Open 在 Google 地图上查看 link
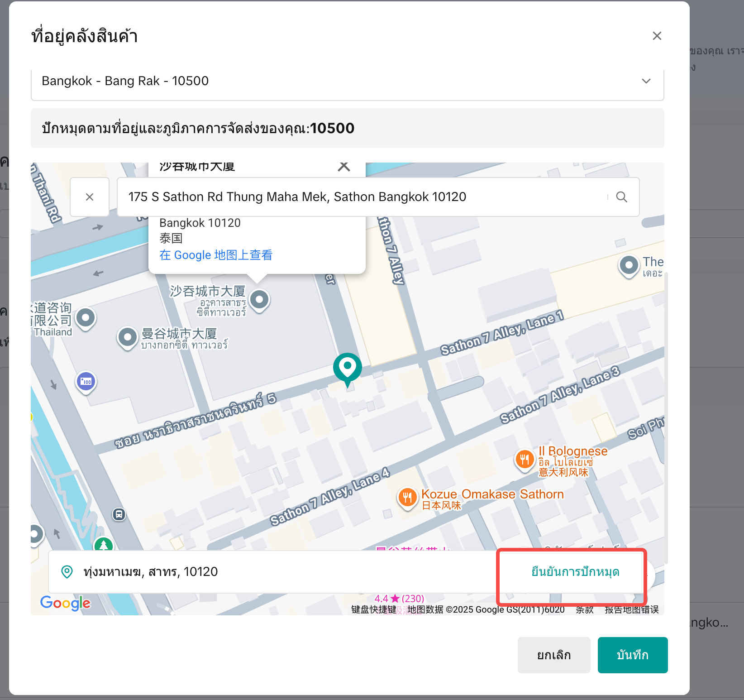Image resolution: width=744 pixels, height=700 pixels. 216,255
